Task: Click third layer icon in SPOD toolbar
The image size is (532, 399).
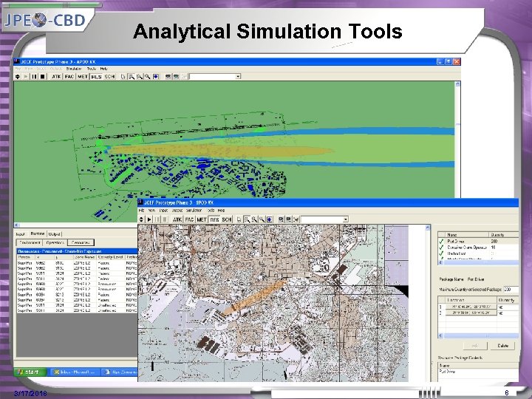Action: [296, 219]
